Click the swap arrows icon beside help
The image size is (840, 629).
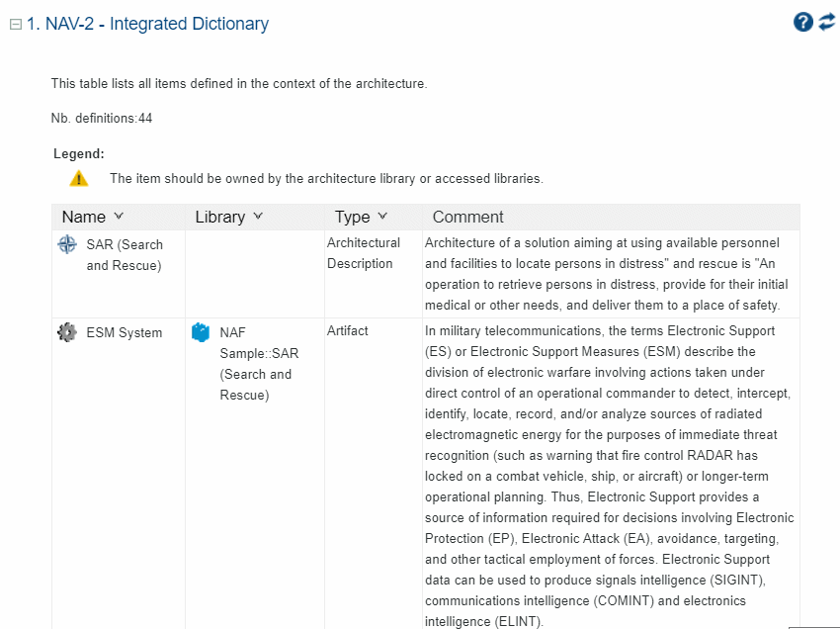pyautogui.click(x=827, y=22)
